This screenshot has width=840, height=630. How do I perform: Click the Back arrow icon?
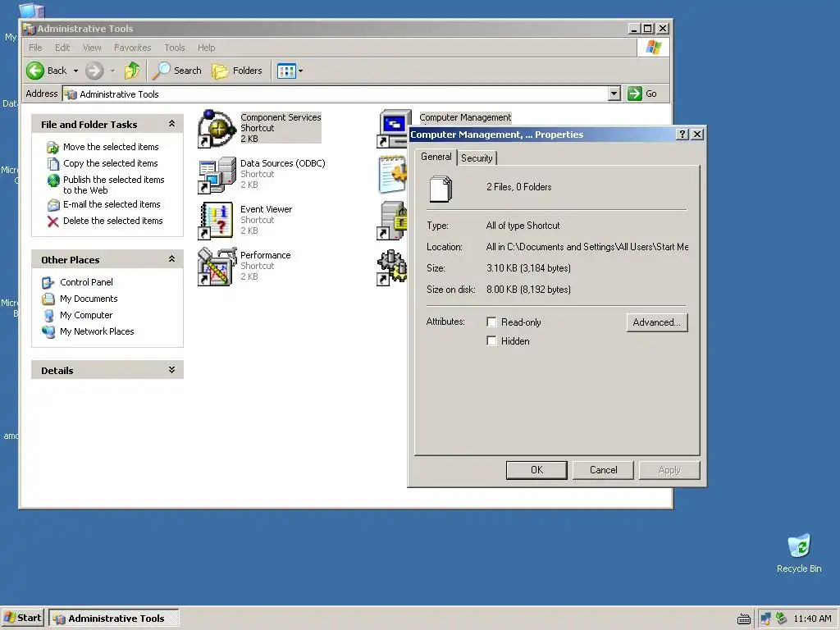coord(35,71)
